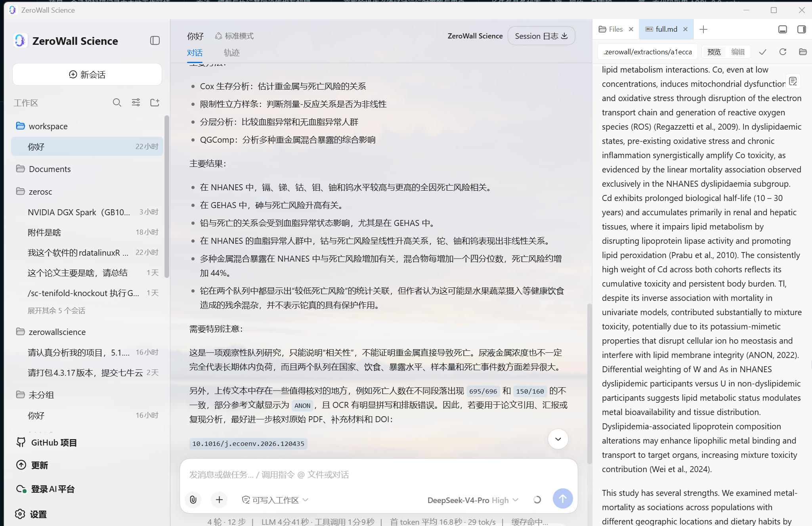Add a new tab with the plus icon
This screenshot has height=526, width=812.
[703, 29]
